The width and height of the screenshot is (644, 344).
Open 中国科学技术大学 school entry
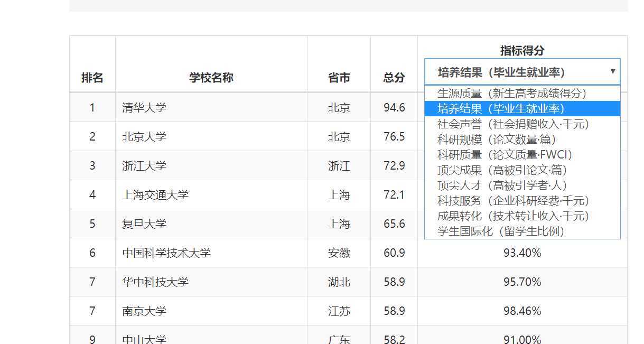(166, 253)
